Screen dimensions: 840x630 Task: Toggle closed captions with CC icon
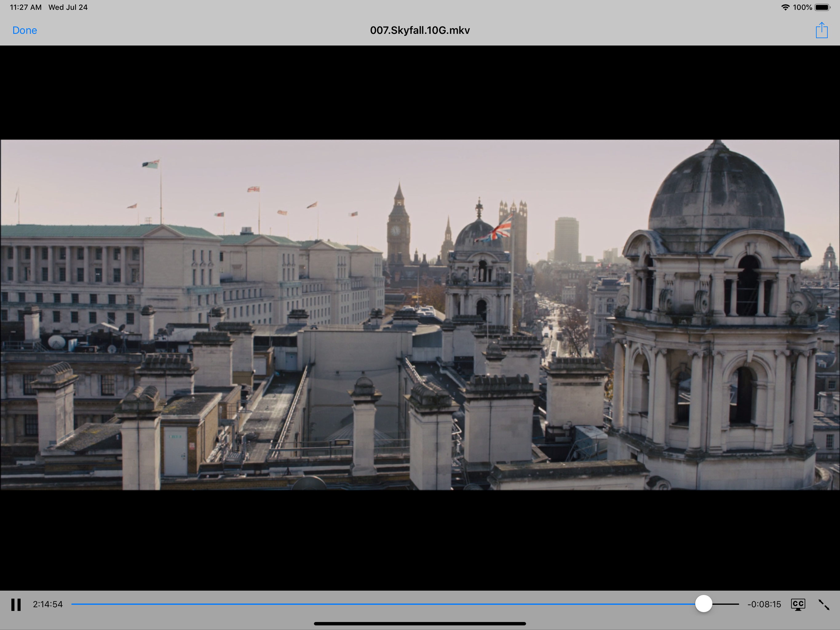click(x=798, y=604)
